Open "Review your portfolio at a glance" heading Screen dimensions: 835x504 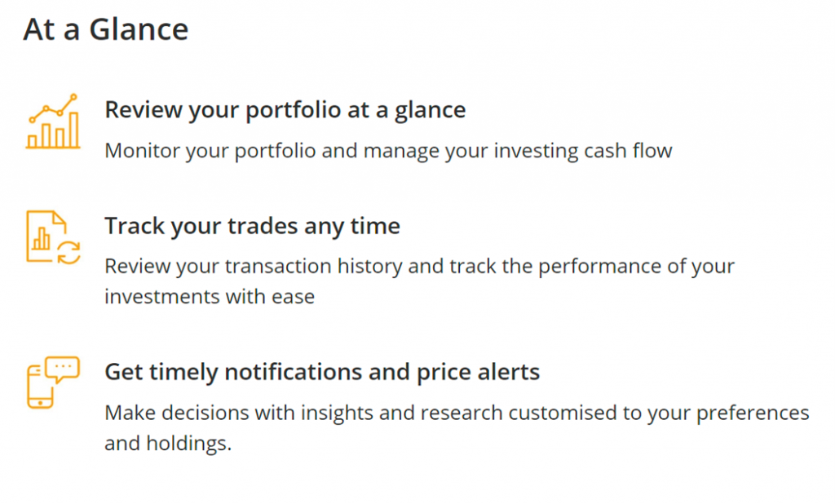pos(285,110)
